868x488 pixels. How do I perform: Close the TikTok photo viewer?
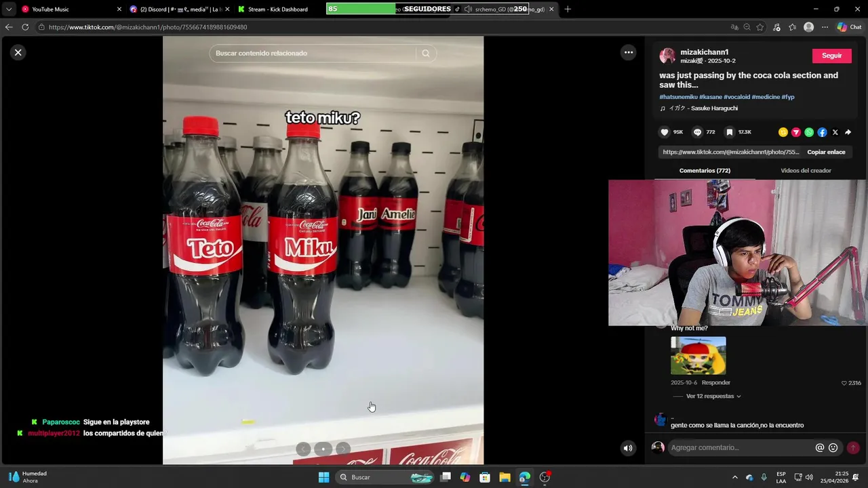pyautogui.click(x=18, y=52)
